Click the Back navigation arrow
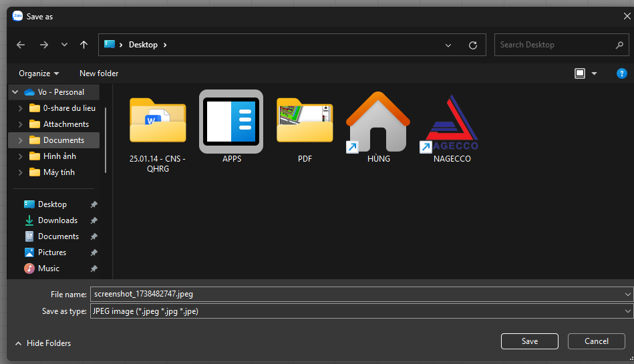Viewport: 634px width, 364px height. click(21, 45)
